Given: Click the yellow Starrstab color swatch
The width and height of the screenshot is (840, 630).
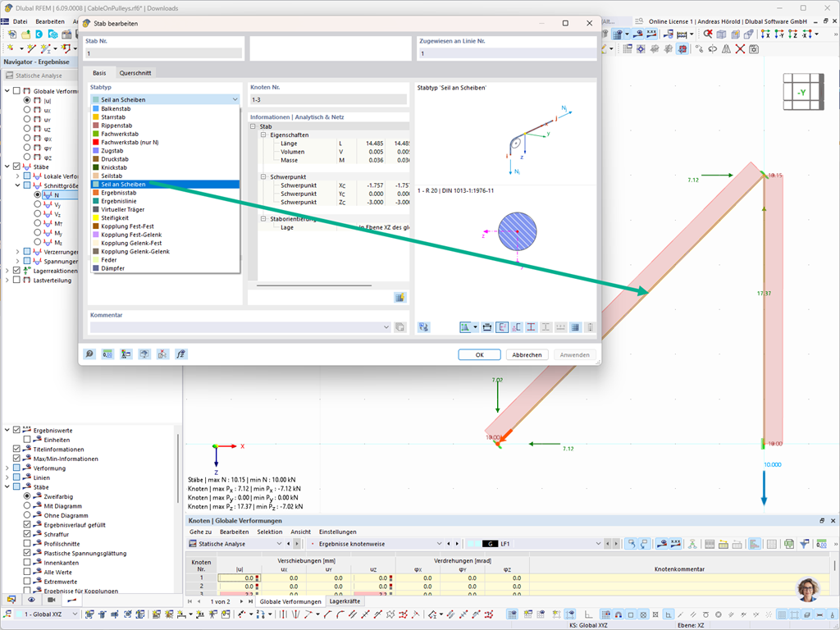Looking at the screenshot, I should 96,116.
